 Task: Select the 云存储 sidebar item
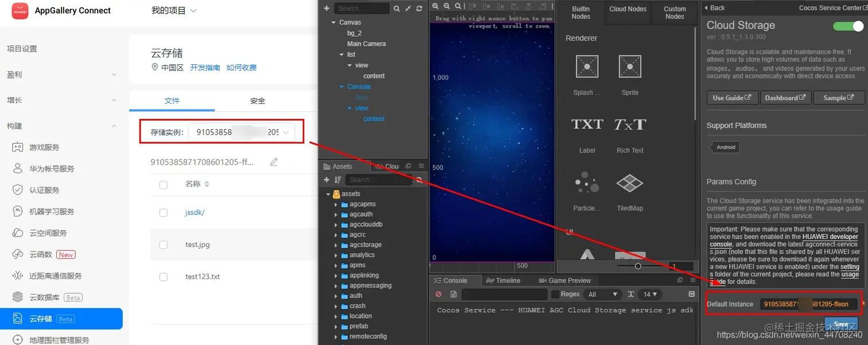[61, 319]
